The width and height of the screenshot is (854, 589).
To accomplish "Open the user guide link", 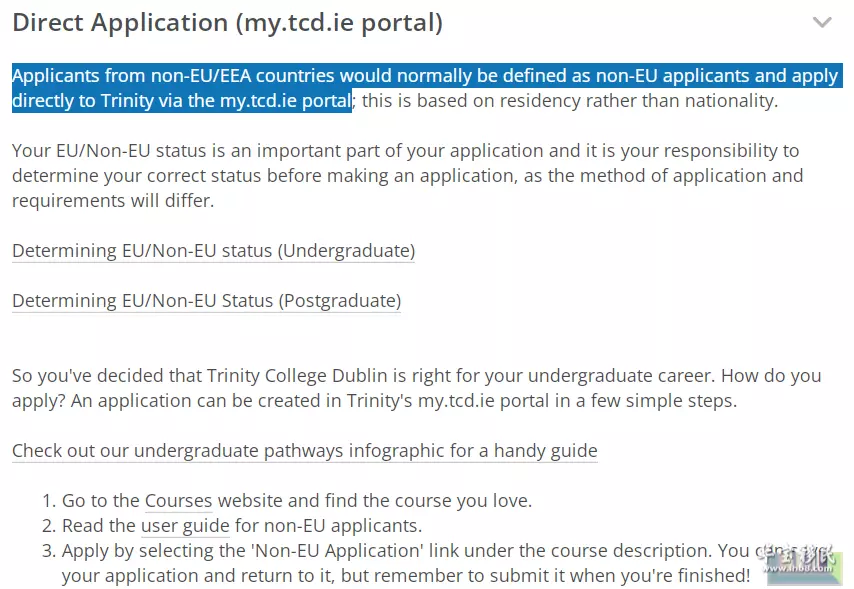I will [x=185, y=526].
